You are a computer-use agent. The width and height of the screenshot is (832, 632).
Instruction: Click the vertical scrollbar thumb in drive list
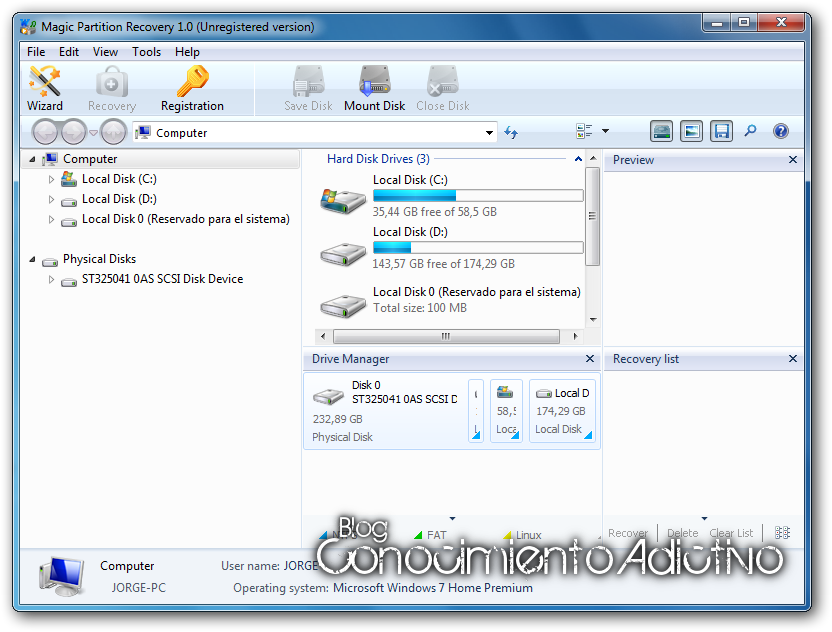[593, 217]
